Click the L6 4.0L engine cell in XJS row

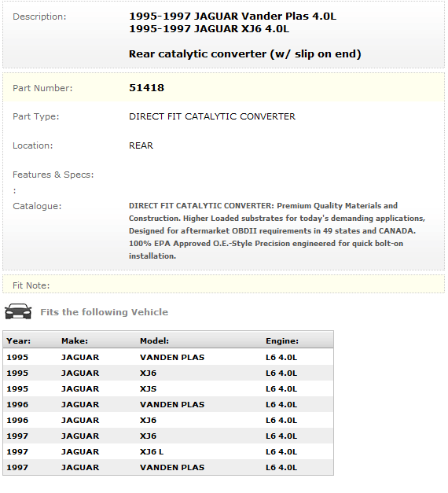[x=281, y=389]
